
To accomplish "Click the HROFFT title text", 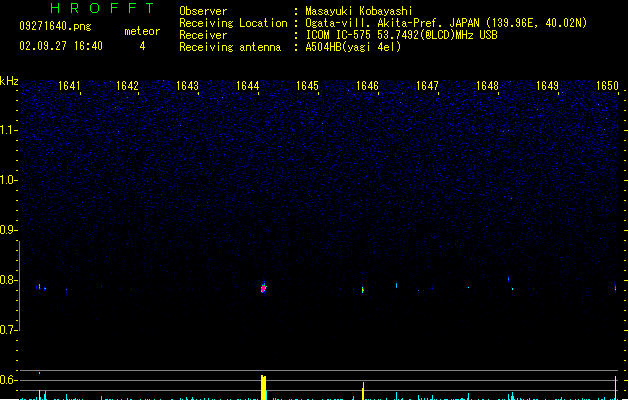I will click(x=103, y=8).
